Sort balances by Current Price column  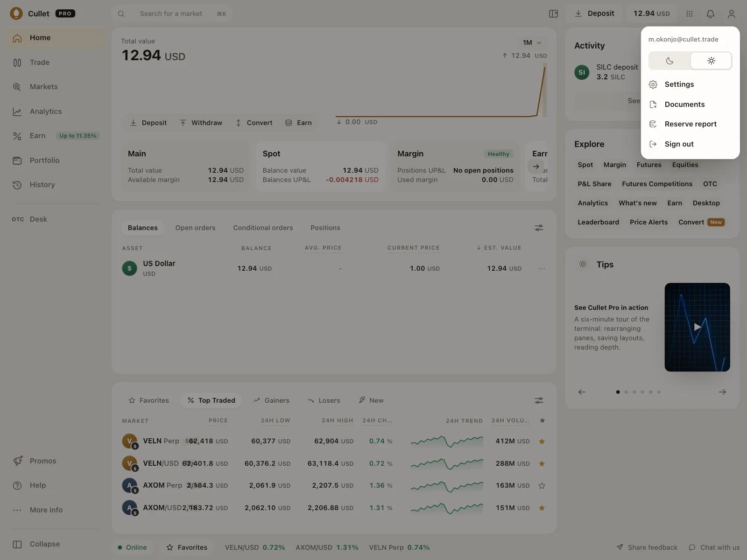pyautogui.click(x=414, y=248)
